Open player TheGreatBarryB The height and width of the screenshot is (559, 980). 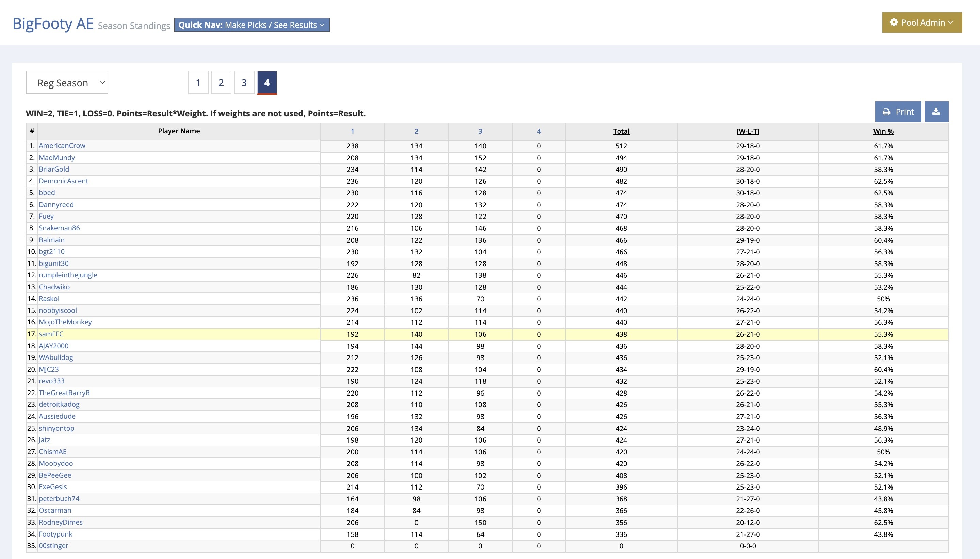click(64, 393)
